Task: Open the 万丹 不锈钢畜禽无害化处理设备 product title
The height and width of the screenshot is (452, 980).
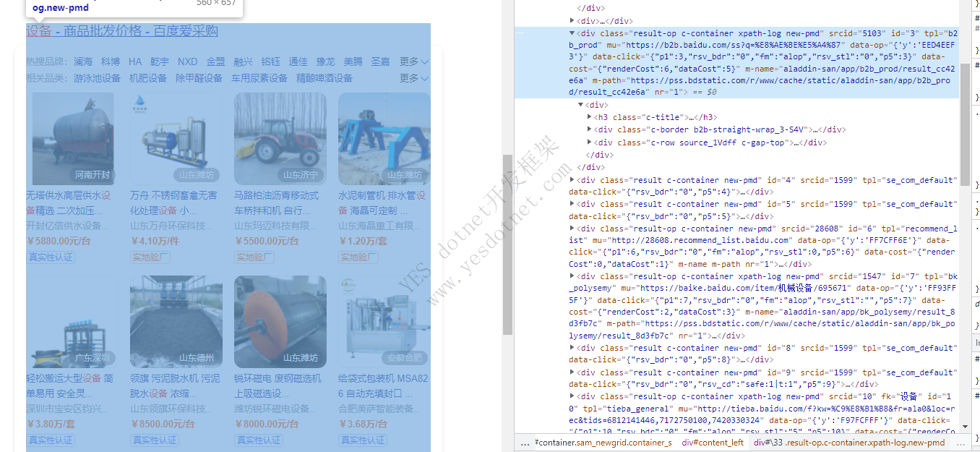Action: (173, 202)
